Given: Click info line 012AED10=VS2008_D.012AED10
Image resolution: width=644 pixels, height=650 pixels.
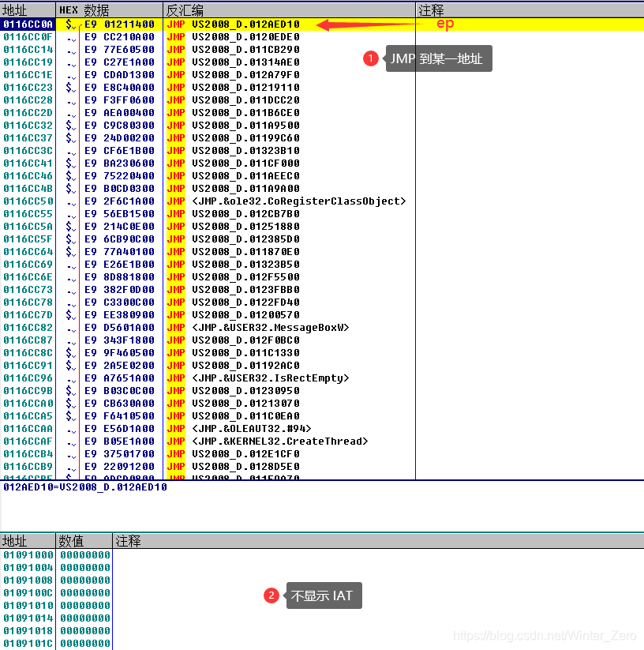Looking at the screenshot, I should pyautogui.click(x=85, y=487).
